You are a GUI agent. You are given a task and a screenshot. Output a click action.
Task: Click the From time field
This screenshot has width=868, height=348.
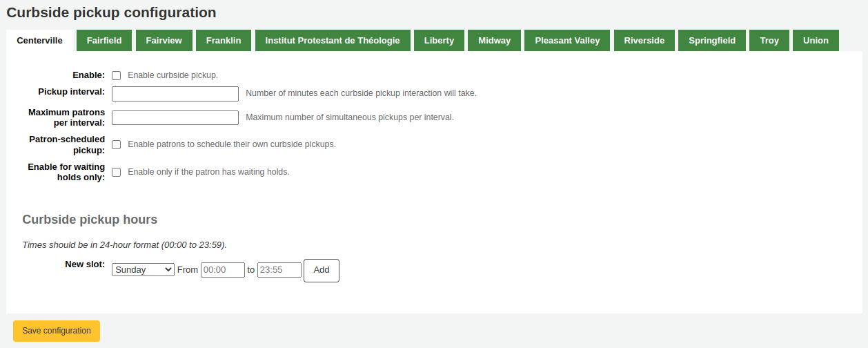pyautogui.click(x=222, y=270)
